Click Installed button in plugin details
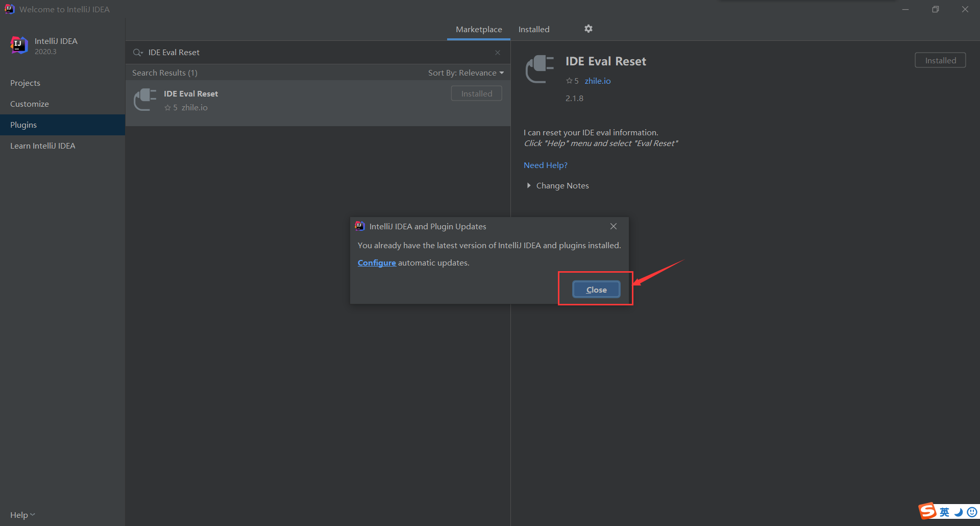The height and width of the screenshot is (526, 980). click(x=940, y=60)
